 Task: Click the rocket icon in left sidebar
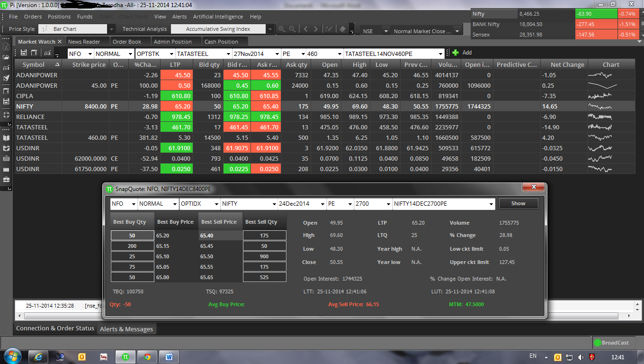click(6, 78)
